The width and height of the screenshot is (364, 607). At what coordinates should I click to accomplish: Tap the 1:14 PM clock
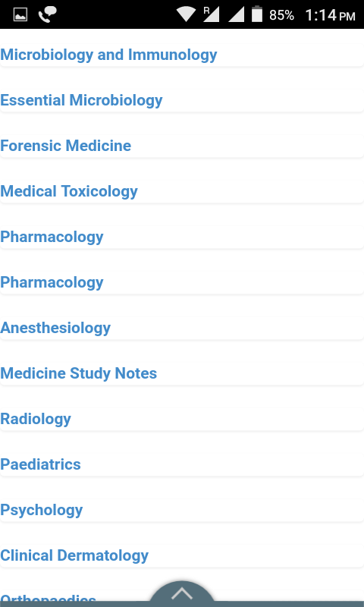[330, 15]
